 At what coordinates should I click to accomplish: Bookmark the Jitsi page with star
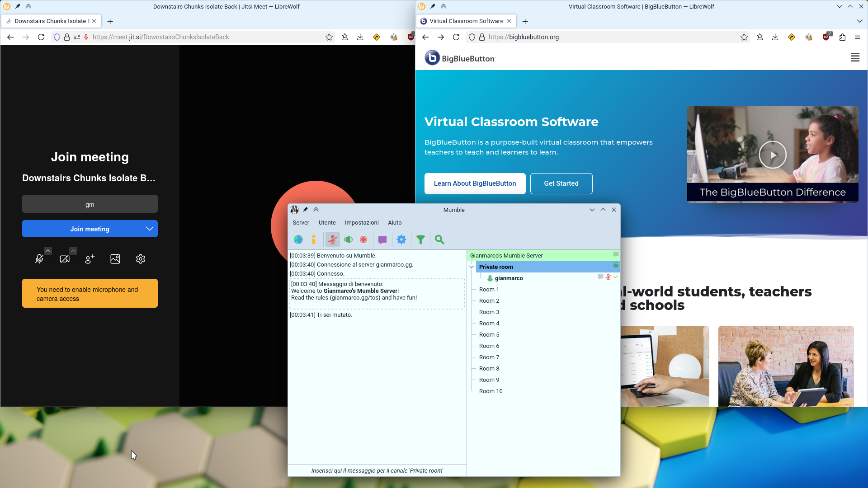(x=329, y=37)
